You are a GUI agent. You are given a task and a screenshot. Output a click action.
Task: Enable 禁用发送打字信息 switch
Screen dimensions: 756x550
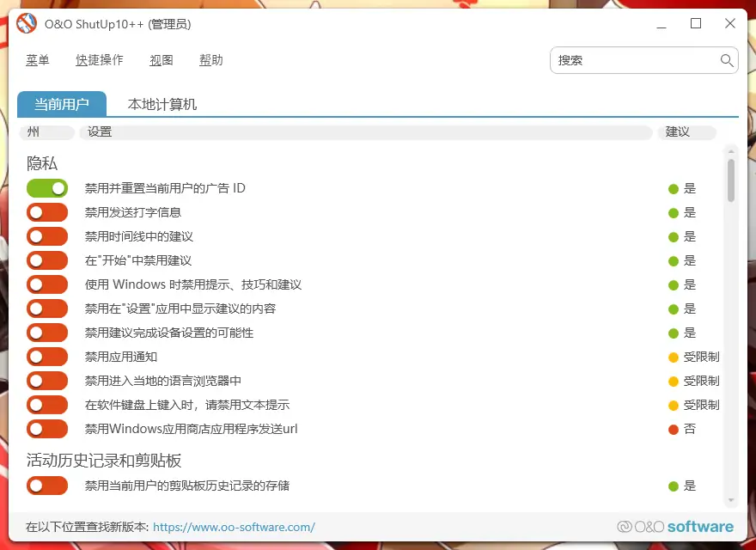pos(47,212)
